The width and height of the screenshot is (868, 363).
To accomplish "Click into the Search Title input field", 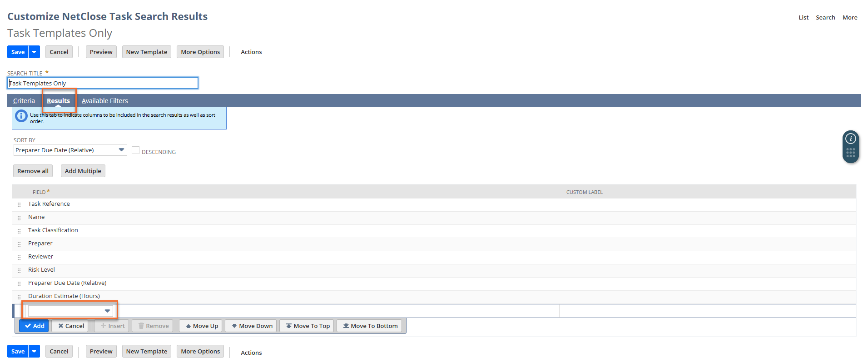I will (x=103, y=83).
